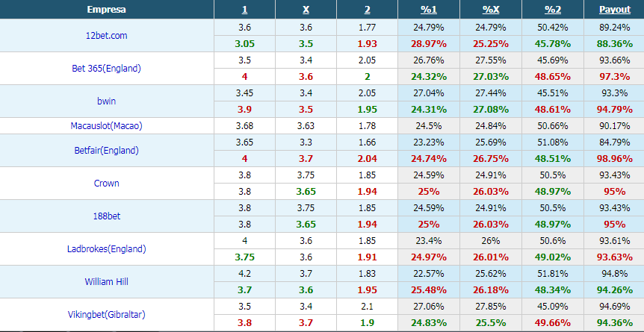644x332 pixels.
Task: Select Bet 365 current draw odds 3.6
Action: pyautogui.click(x=306, y=77)
